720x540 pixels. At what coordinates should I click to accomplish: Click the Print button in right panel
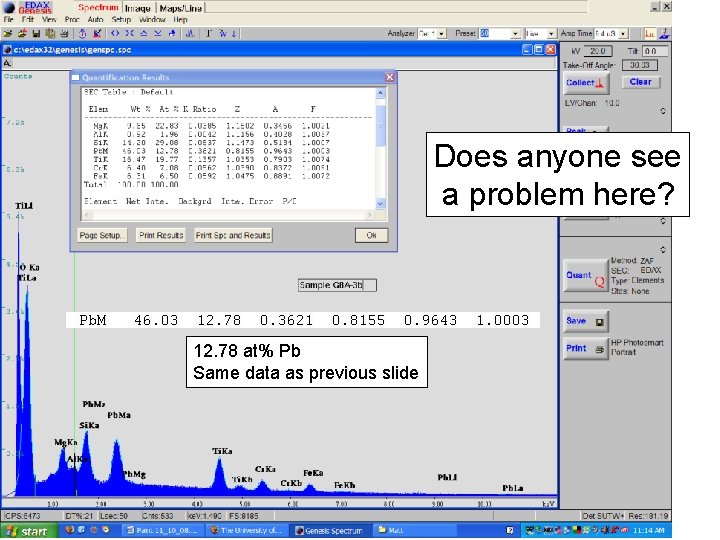(585, 349)
